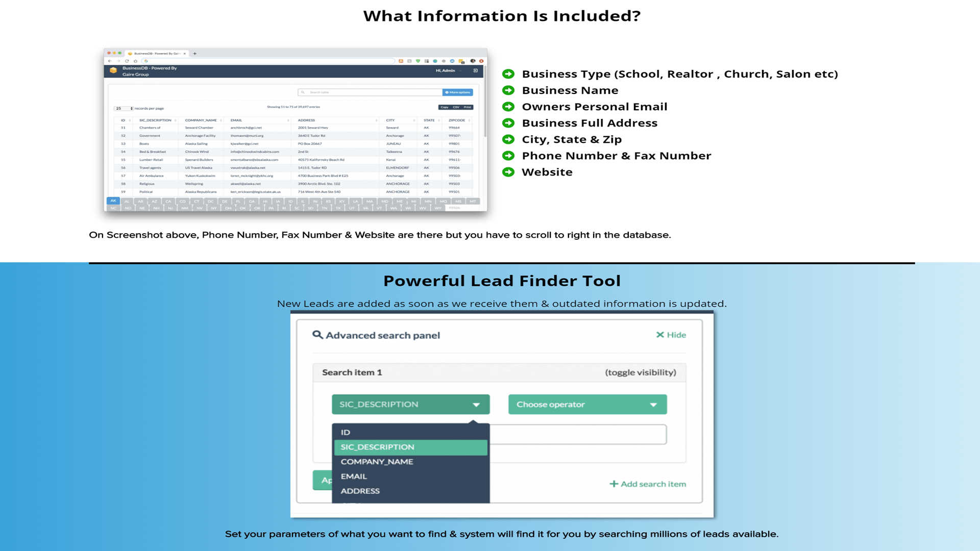Sort table by ZIPCODE column header
Image resolution: width=980 pixels, height=551 pixels.
pyautogui.click(x=457, y=120)
